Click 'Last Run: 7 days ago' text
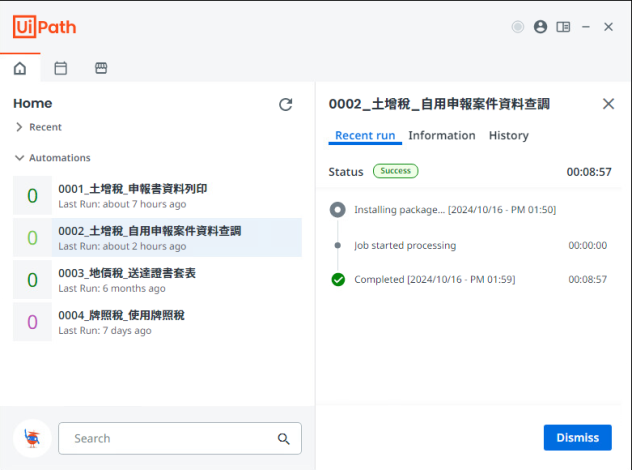 [105, 331]
